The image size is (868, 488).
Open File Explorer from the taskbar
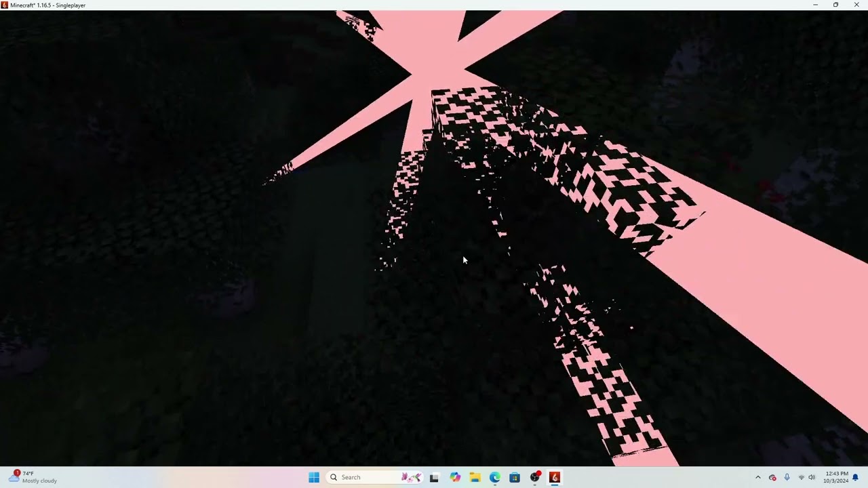[x=475, y=477]
